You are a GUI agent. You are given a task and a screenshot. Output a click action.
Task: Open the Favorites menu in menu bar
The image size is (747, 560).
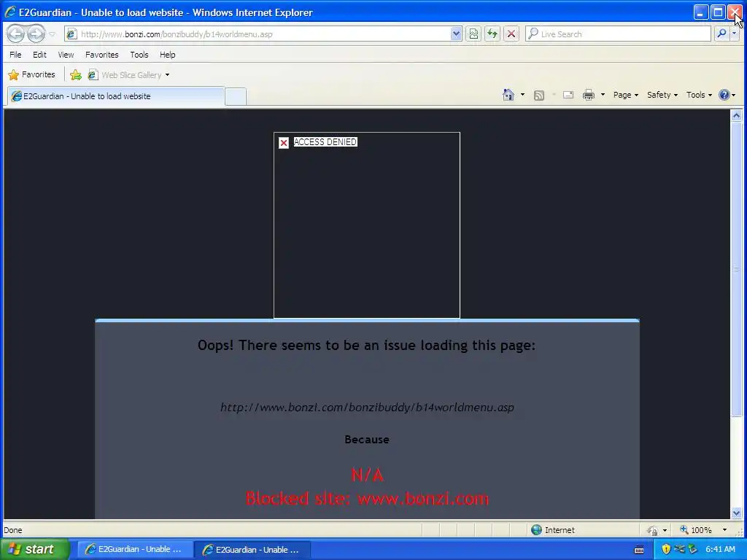coord(102,55)
